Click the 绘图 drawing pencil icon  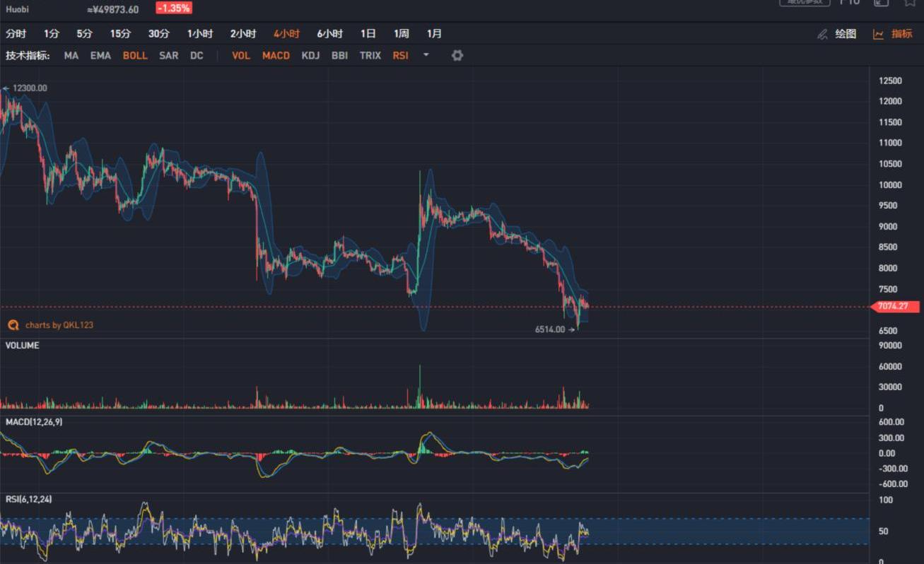[822, 34]
